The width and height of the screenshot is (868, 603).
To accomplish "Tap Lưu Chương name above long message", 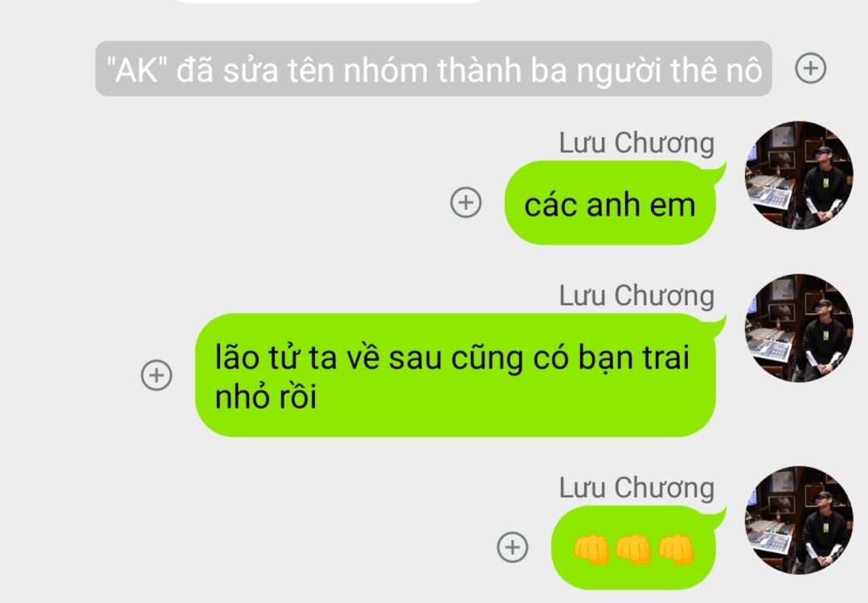I will pos(637,296).
